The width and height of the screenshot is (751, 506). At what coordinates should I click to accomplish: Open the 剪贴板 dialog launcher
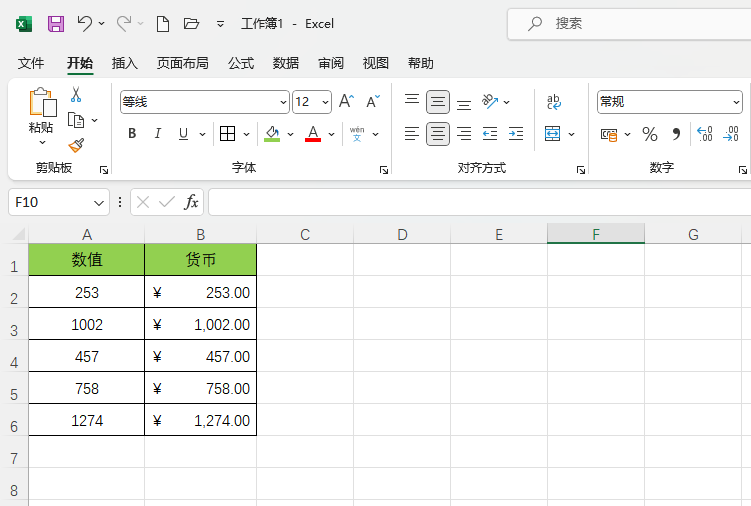(104, 170)
